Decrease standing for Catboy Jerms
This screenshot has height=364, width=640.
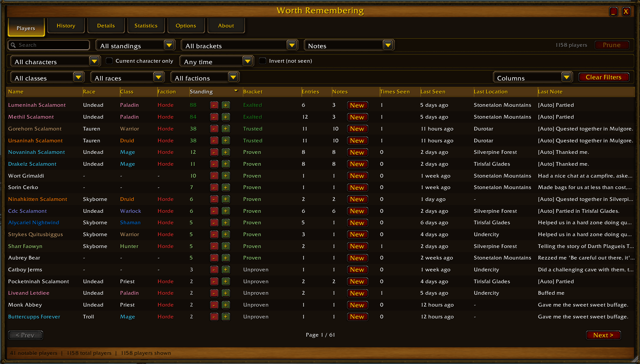pyautogui.click(x=214, y=270)
